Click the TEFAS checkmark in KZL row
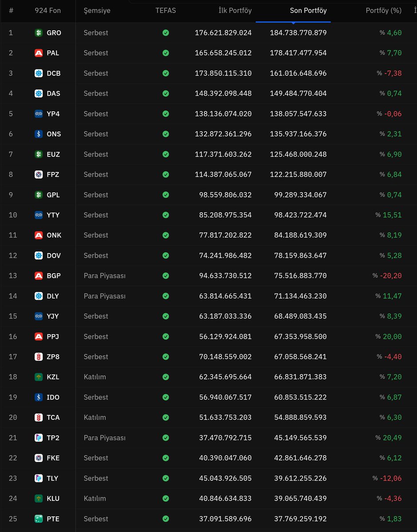This screenshot has width=417, height=532. tap(165, 377)
